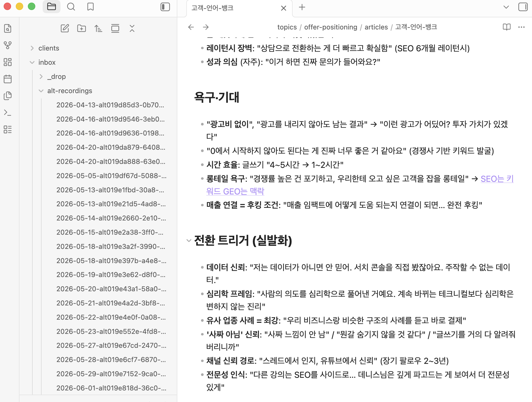Click topics in the breadcrumb

coord(287,27)
